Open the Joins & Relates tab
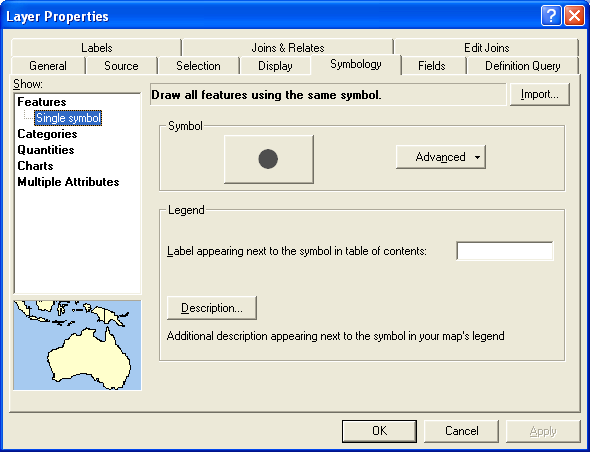The image size is (590, 452). pyautogui.click(x=288, y=48)
